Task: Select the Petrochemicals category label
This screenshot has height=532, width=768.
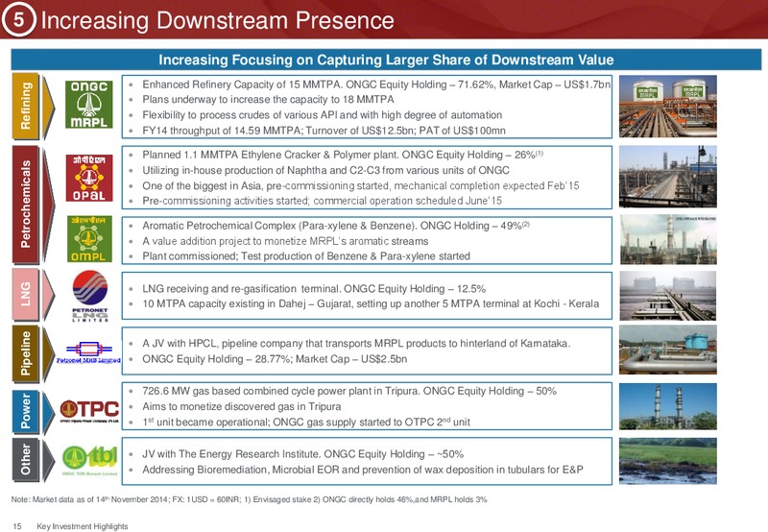Action: coord(26,205)
